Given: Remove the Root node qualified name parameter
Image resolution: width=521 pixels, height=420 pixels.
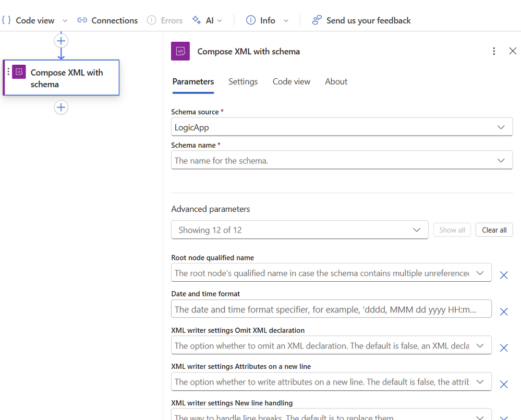Looking at the screenshot, I should [x=504, y=275].
